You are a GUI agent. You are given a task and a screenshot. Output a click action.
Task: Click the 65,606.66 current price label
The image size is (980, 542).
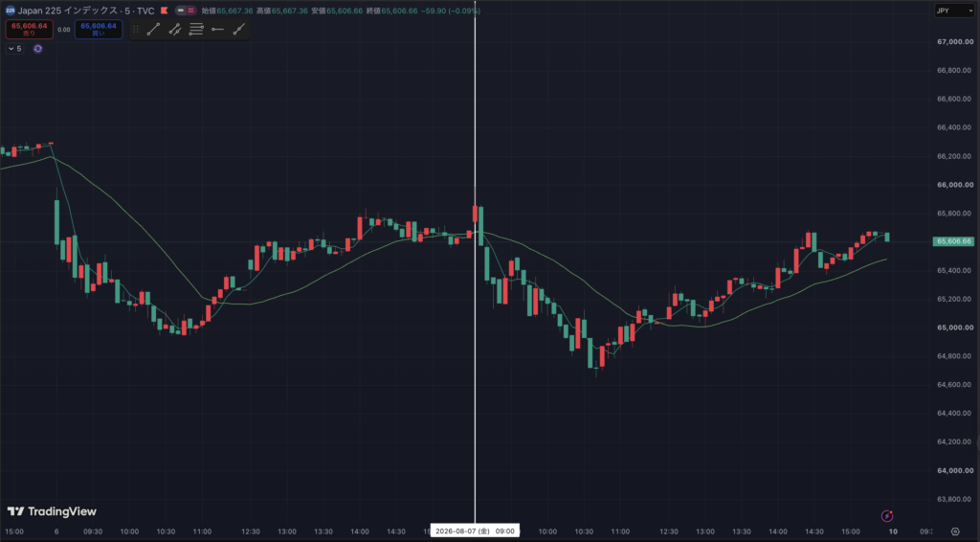[x=953, y=241]
